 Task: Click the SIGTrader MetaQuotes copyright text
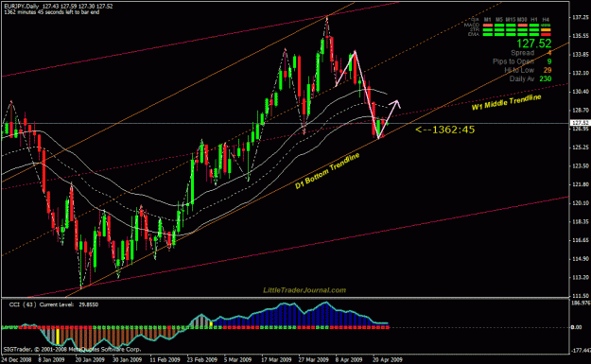72,349
